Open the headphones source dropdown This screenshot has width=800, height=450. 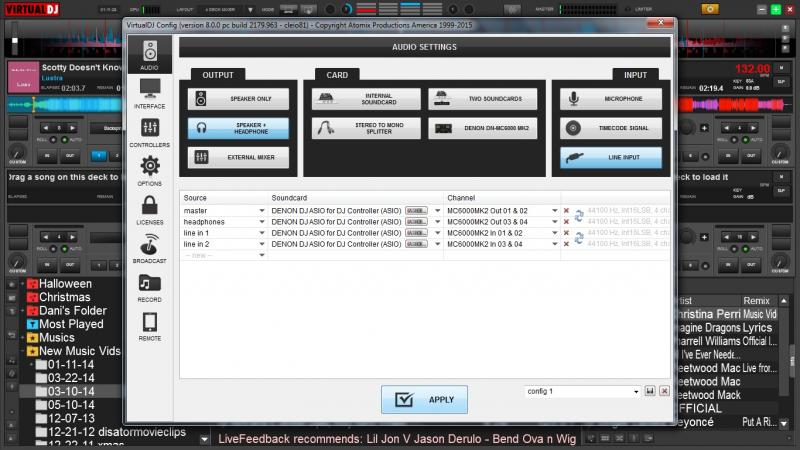(x=262, y=222)
